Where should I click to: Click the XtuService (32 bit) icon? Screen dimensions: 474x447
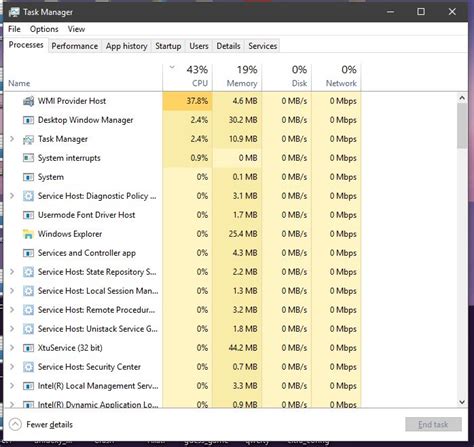point(28,348)
